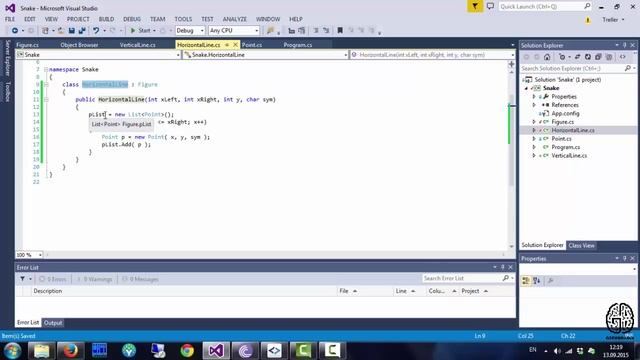
Task: Toggle auto-hide pin on Error List panel
Action: pos(502,267)
